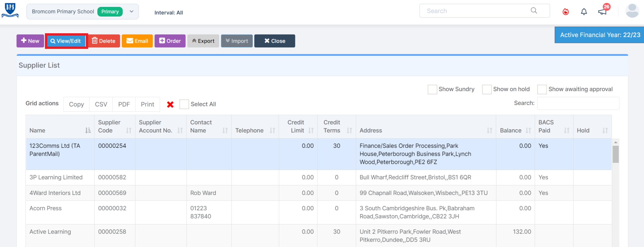This screenshot has width=644, height=247.
Task: Open the Export options button
Action: (x=203, y=41)
